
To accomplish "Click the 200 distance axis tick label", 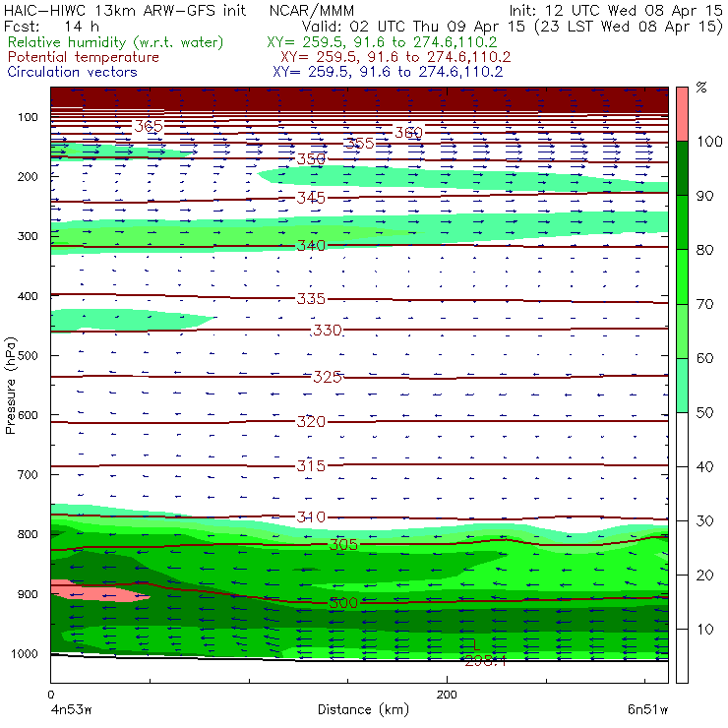I will (x=447, y=695).
